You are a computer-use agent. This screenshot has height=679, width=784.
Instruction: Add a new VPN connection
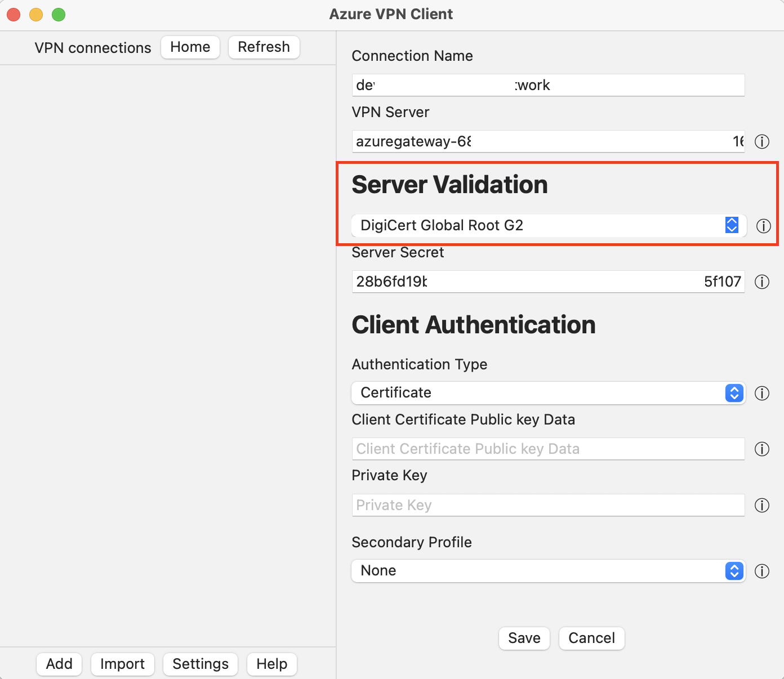[59, 664]
